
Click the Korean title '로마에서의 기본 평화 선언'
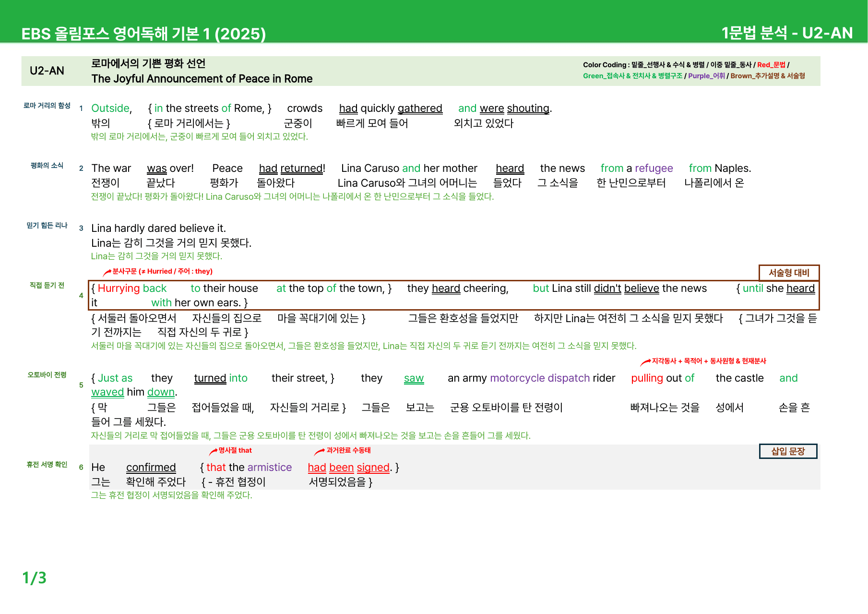pyautogui.click(x=148, y=63)
